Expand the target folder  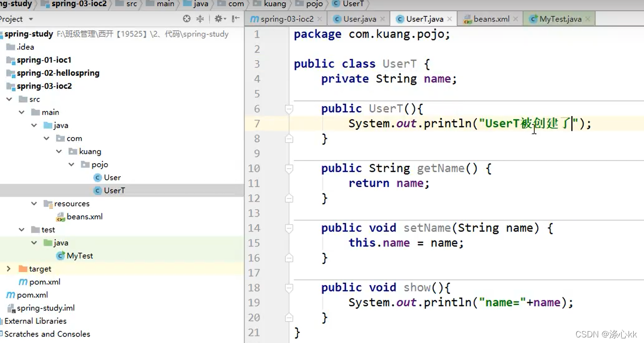9,269
